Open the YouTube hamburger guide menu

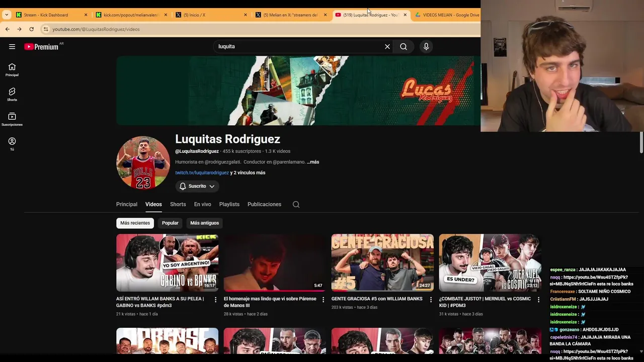click(x=12, y=46)
